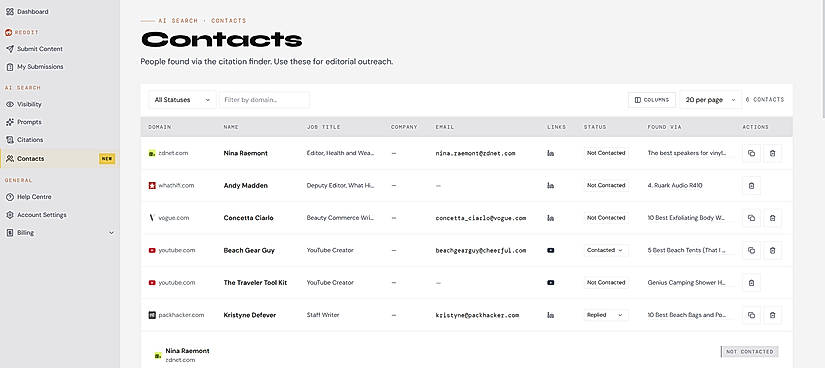This screenshot has height=368, width=825.
Task: Click the Account Settings gear icon
Action: (x=9, y=215)
